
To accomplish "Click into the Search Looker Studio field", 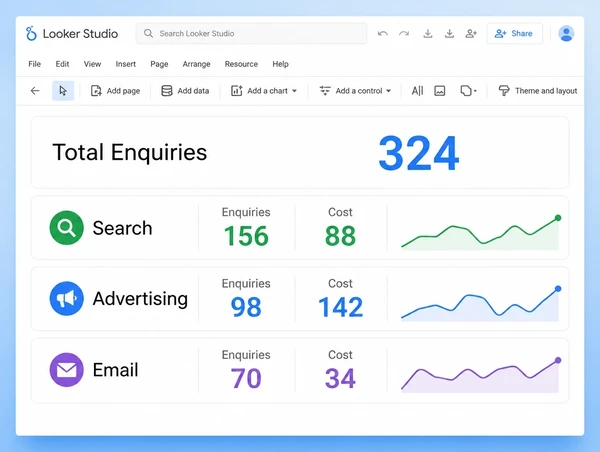I will pyautogui.click(x=251, y=33).
